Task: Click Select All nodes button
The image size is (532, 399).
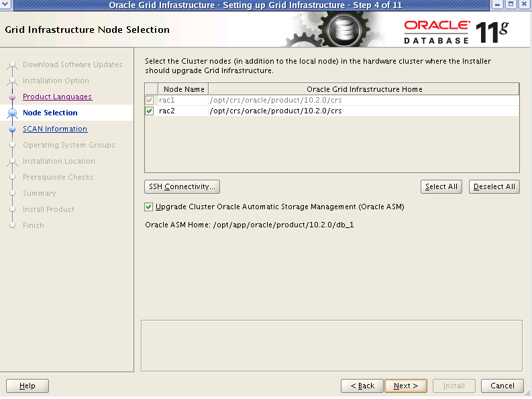Action: pos(441,186)
